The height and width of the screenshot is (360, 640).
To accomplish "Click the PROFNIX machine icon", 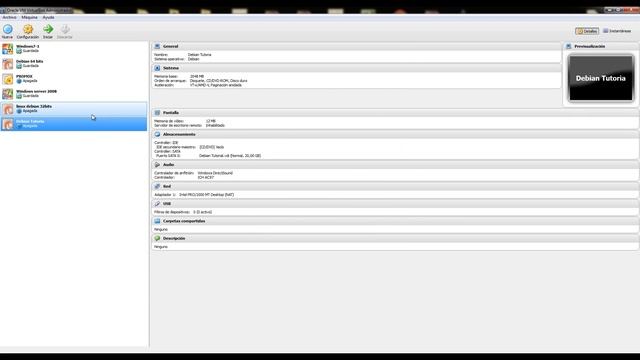I will 7,79.
